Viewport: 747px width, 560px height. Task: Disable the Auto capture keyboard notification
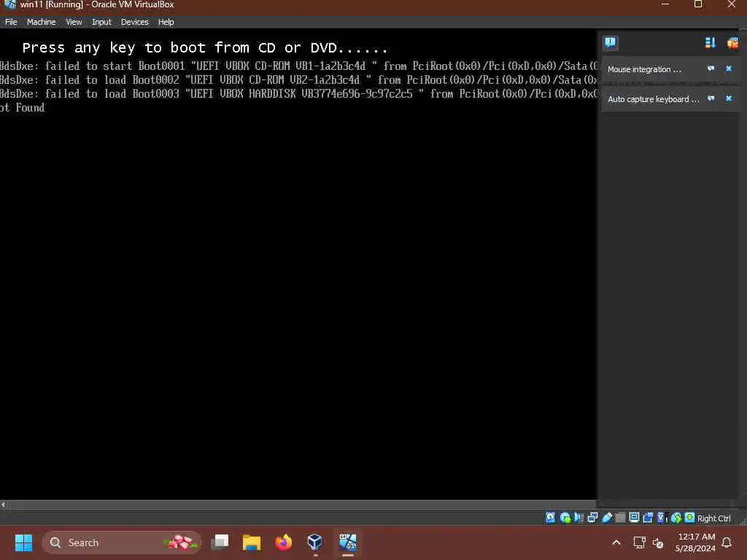711,98
